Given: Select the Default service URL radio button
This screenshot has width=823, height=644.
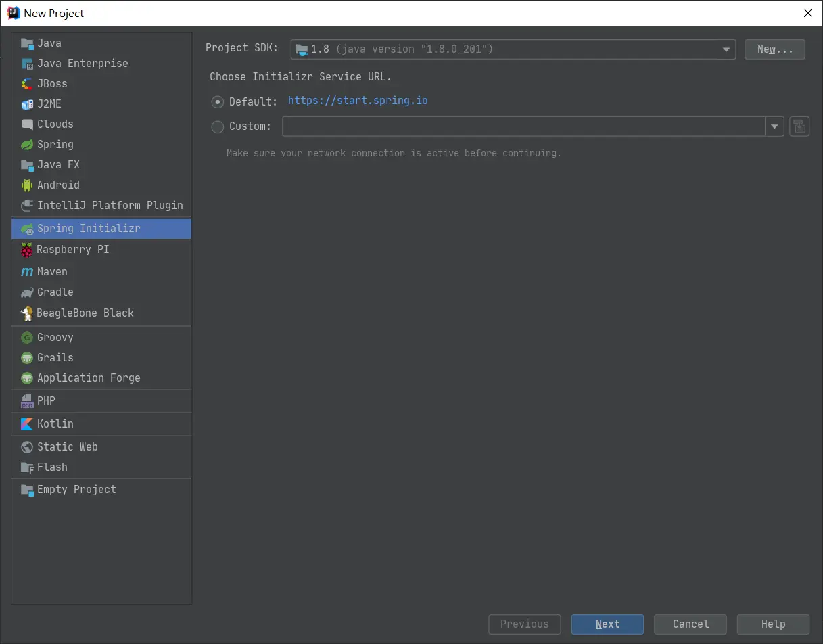Looking at the screenshot, I should (x=217, y=101).
